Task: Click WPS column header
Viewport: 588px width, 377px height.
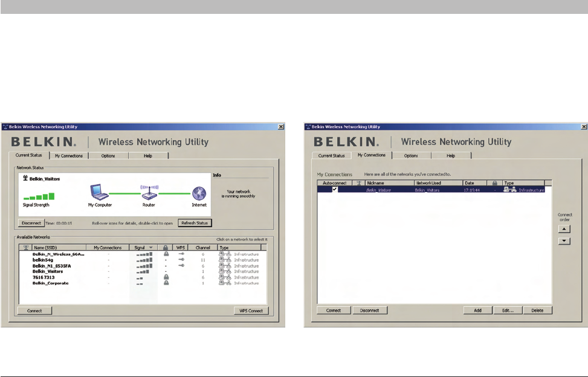Action: [180, 247]
